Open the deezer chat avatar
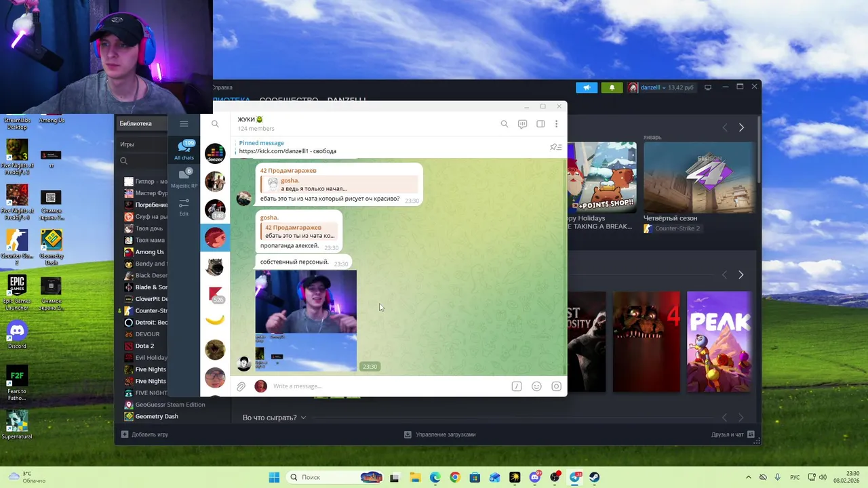 215,154
